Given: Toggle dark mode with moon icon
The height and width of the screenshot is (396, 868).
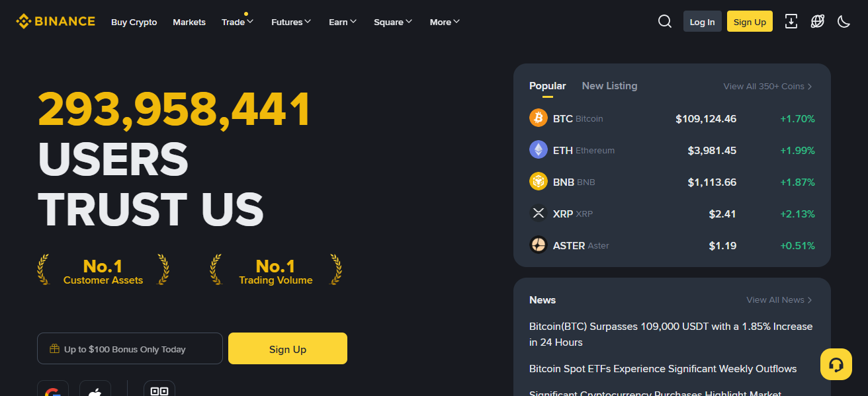Looking at the screenshot, I should (x=844, y=21).
